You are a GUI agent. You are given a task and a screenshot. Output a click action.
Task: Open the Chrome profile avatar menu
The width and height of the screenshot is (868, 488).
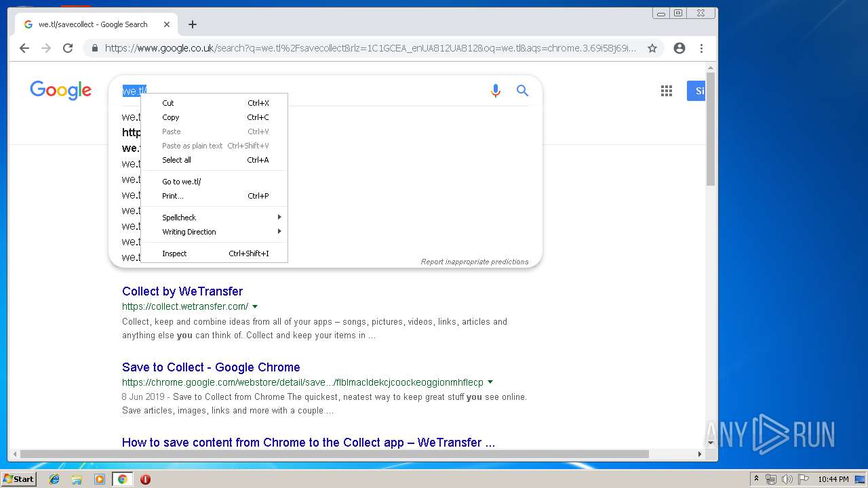(679, 48)
